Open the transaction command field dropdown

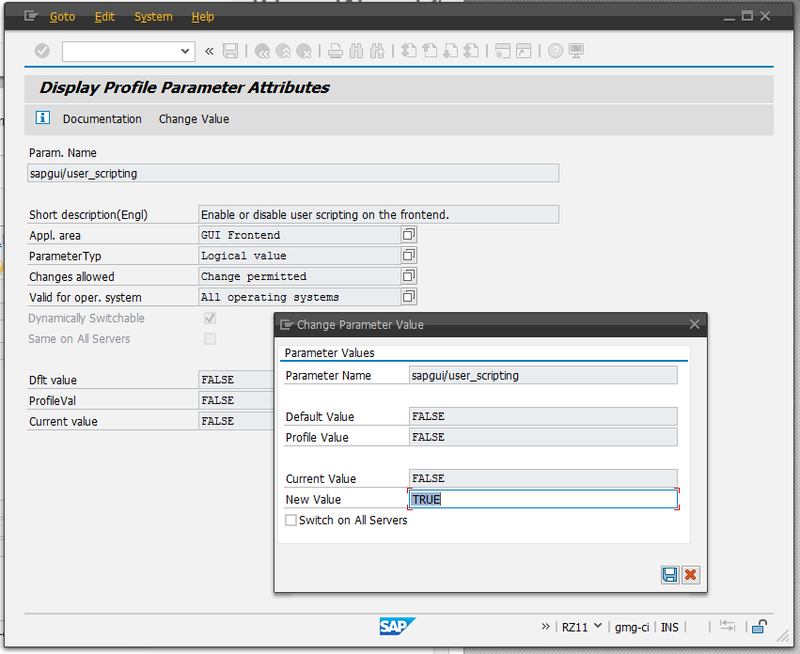[185, 51]
